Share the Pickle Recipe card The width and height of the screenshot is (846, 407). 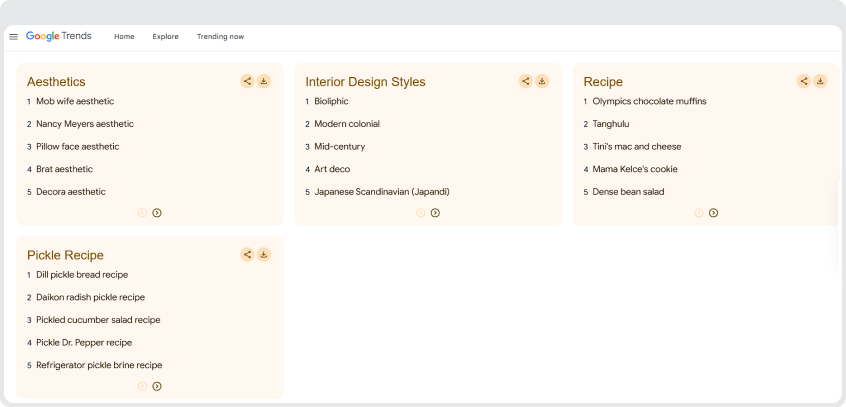click(x=247, y=255)
